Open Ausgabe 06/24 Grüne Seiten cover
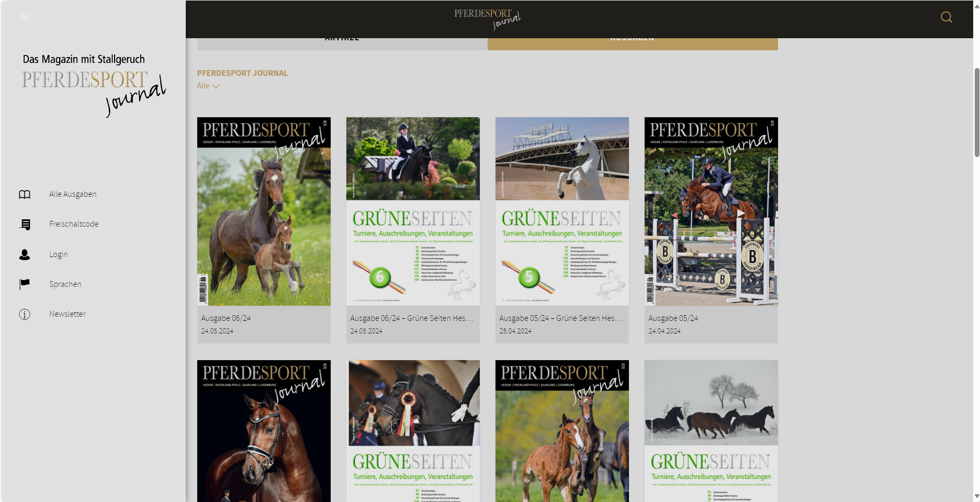Image resolution: width=980 pixels, height=502 pixels. [x=413, y=211]
